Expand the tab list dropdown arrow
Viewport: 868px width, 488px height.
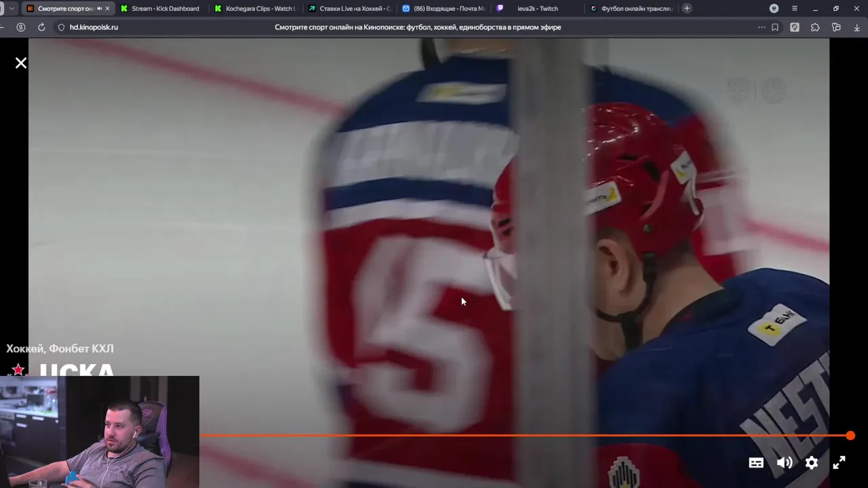pos(12,9)
